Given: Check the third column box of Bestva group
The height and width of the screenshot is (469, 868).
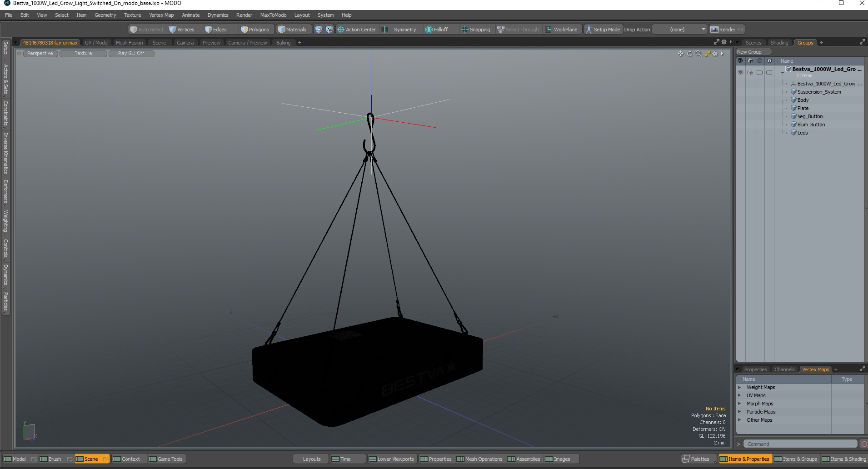Looking at the screenshot, I should point(759,72).
